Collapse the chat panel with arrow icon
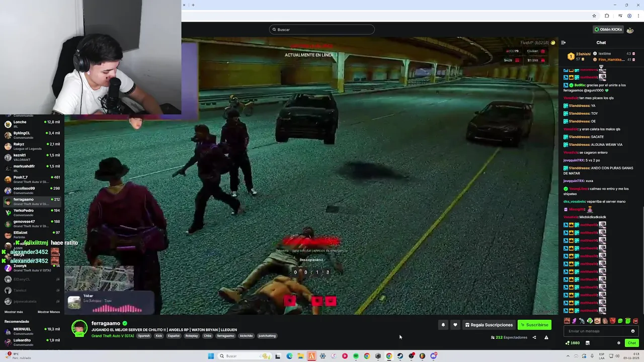The width and height of the screenshot is (644, 362). point(563,43)
